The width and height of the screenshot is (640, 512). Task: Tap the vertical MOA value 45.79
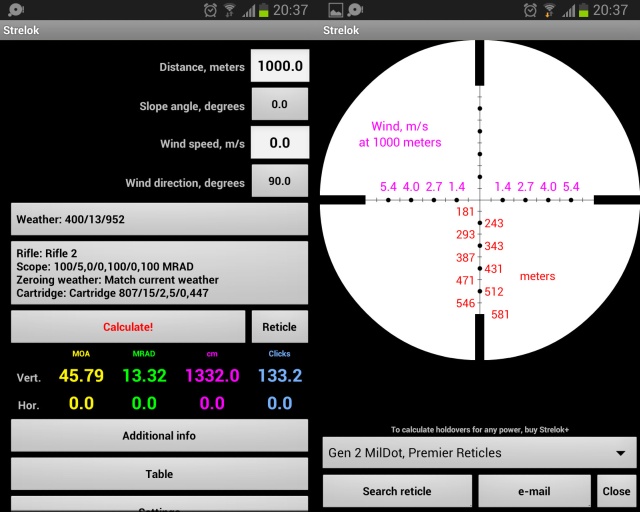click(x=81, y=376)
